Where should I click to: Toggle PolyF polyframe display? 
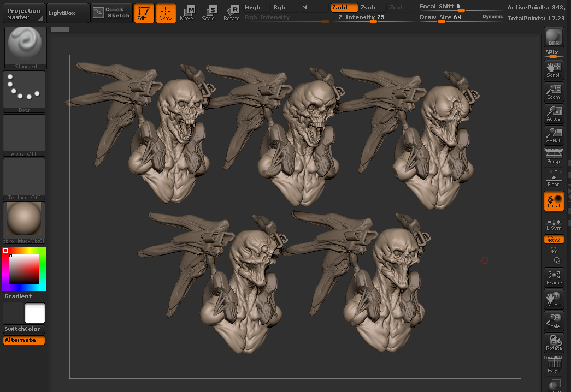pyautogui.click(x=554, y=365)
